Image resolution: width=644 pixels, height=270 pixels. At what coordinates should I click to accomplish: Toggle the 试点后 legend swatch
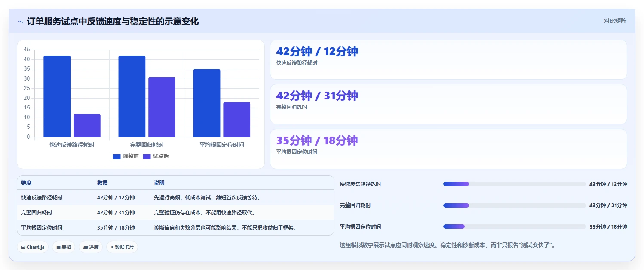coord(147,156)
